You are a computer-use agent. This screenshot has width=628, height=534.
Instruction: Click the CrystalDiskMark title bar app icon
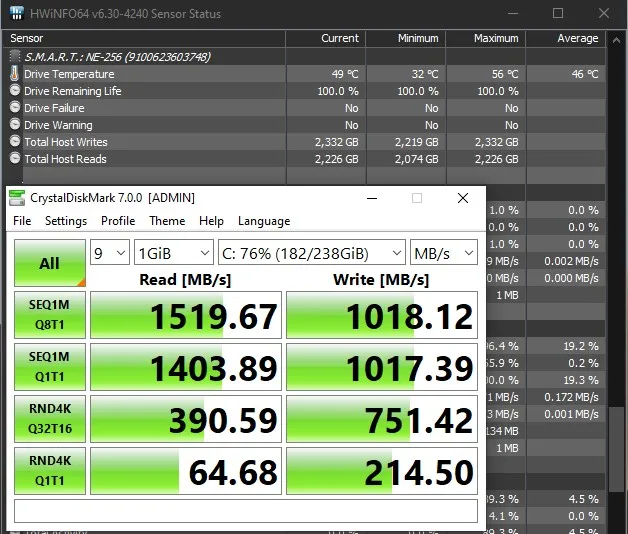(17, 198)
